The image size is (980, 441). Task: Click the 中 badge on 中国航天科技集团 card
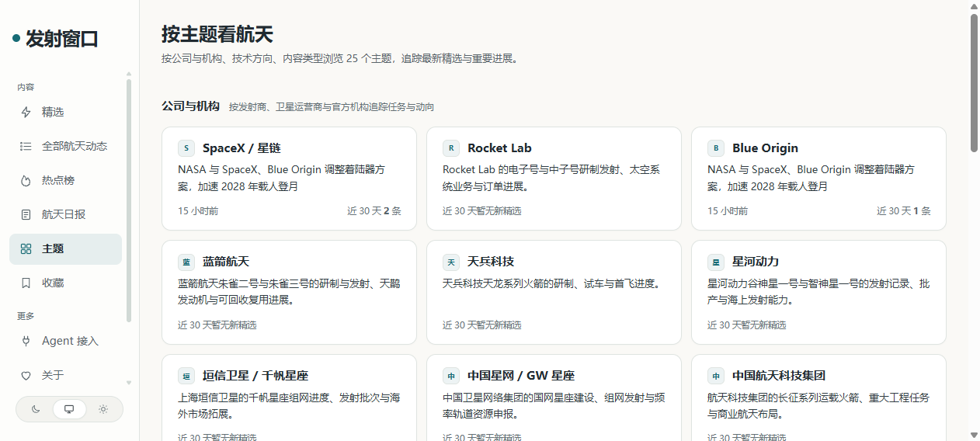[716, 376]
